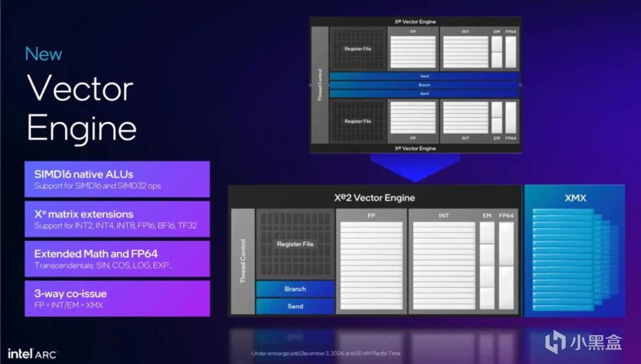This screenshot has width=641, height=364.
Task: Select upper FP block in small Xe diagram
Action: [x=413, y=49]
